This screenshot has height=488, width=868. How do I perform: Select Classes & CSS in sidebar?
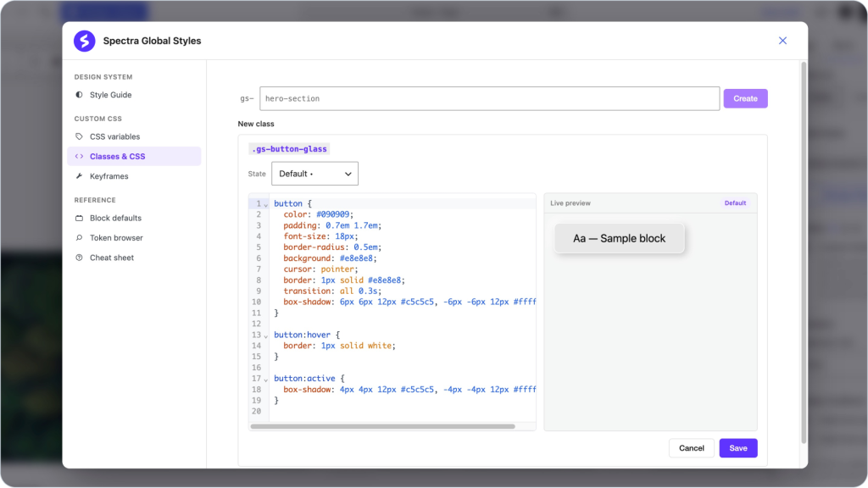(x=134, y=156)
